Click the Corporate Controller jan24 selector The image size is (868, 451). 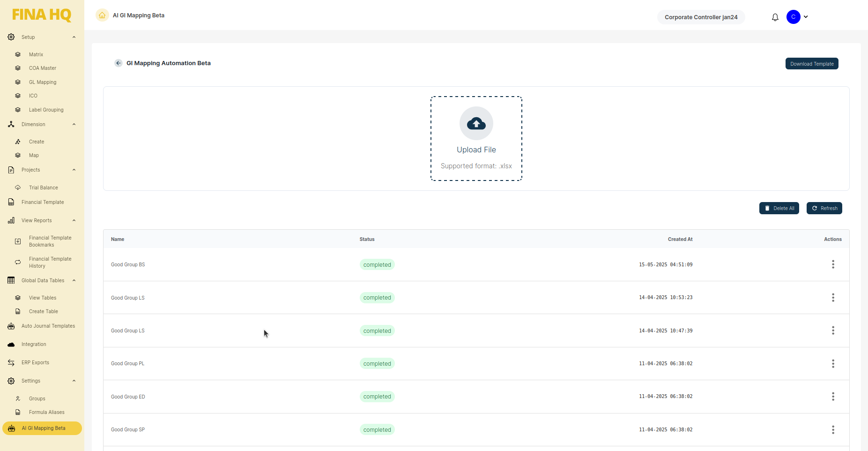click(x=701, y=17)
